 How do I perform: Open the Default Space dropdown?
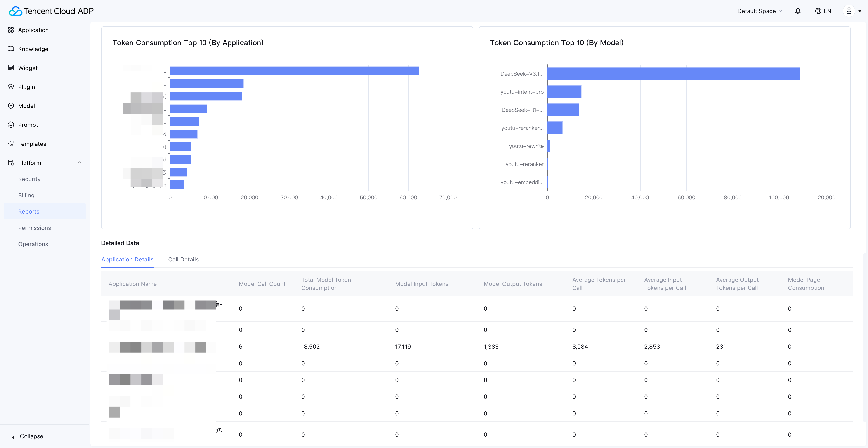tap(759, 11)
